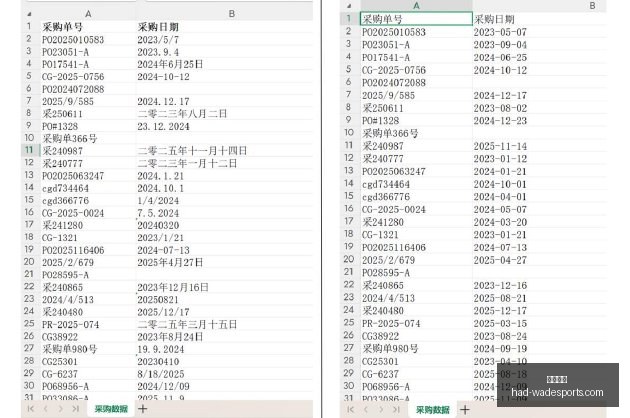Click header cell 采购日期 in right spreadsheet
This screenshot has width=630, height=418.
coord(494,19)
